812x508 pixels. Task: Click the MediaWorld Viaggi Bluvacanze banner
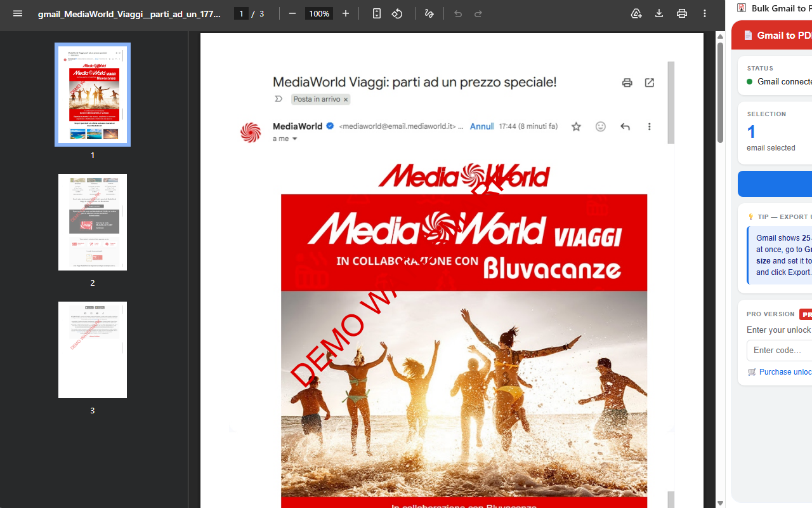pyautogui.click(x=464, y=243)
